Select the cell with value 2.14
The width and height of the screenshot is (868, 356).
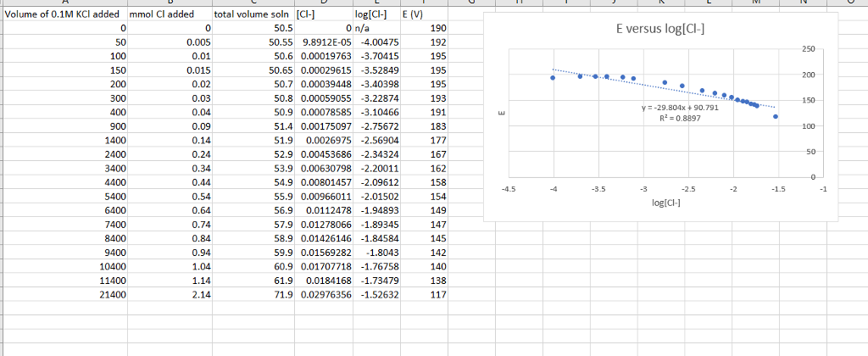pos(170,295)
